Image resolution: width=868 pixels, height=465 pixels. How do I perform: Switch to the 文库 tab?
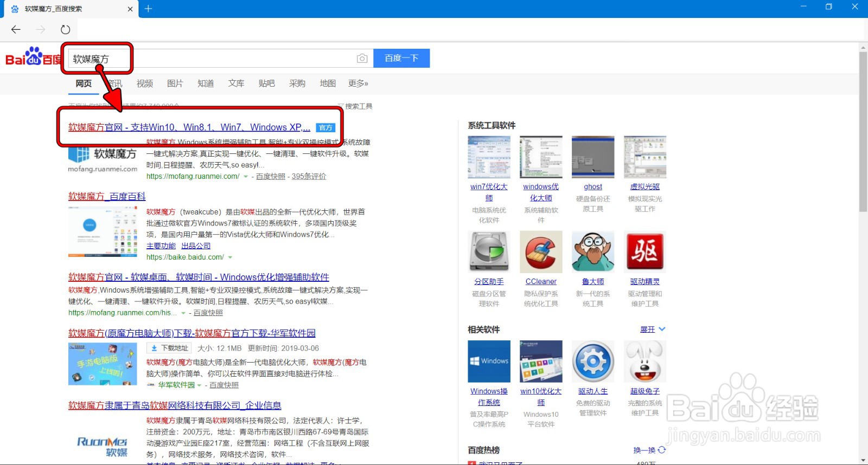pyautogui.click(x=236, y=83)
